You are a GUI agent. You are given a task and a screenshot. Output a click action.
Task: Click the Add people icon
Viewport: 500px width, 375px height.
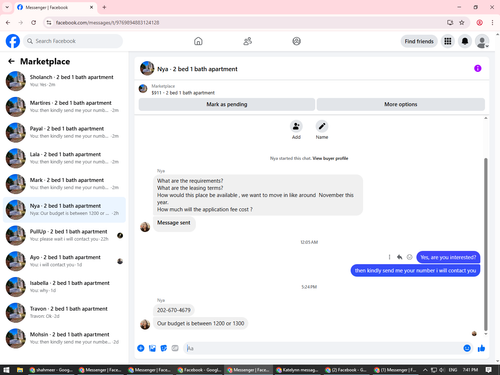tap(296, 126)
